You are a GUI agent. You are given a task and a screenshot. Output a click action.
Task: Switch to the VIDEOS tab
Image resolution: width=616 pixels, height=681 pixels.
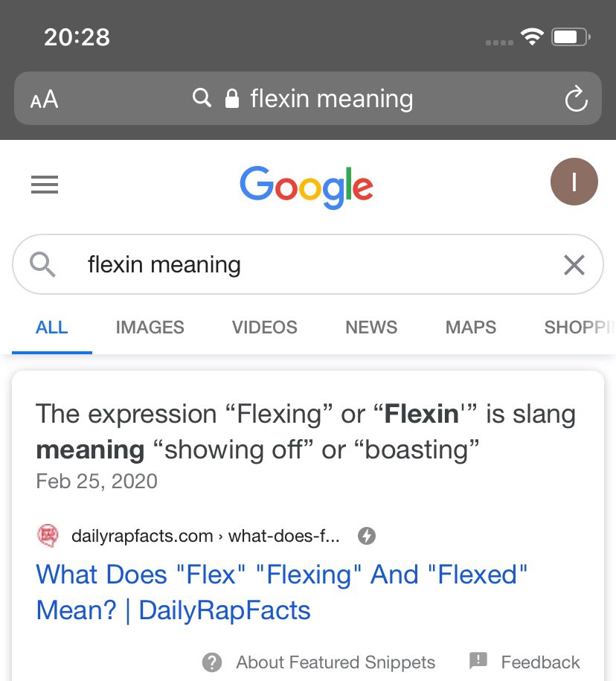click(x=264, y=327)
